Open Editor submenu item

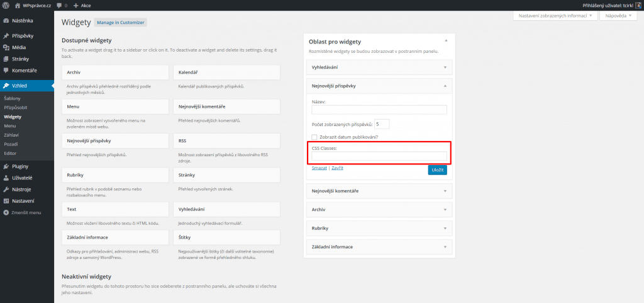[x=10, y=153]
